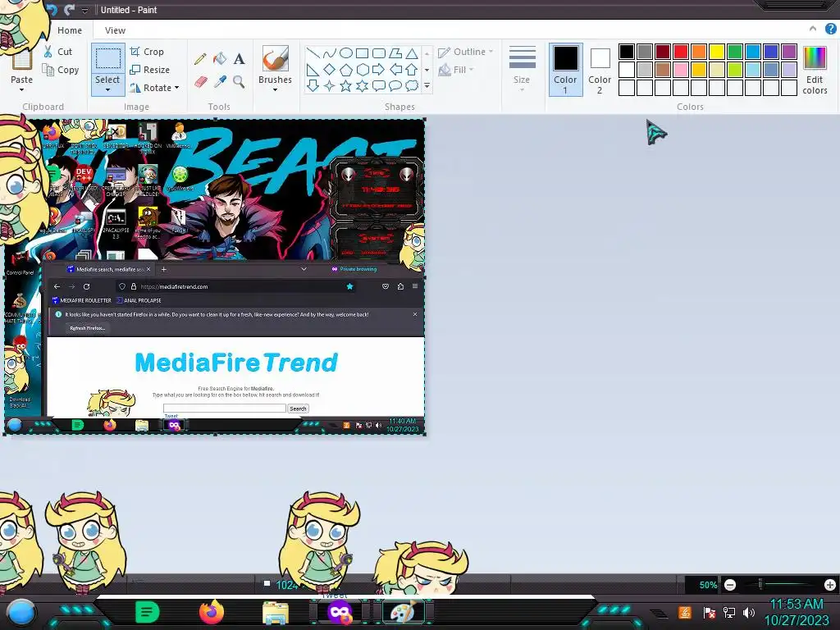Expand the Shapes gallery more arrow
The image size is (840, 630).
coord(427,85)
